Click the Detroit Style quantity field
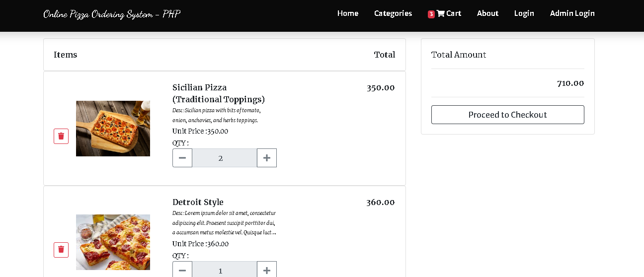The height and width of the screenshot is (277, 644). click(225, 271)
